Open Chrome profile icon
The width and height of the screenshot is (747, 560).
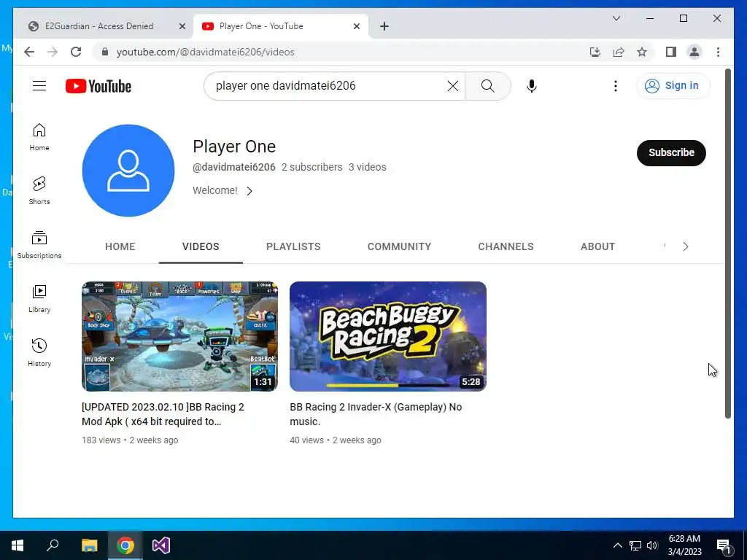pos(694,52)
